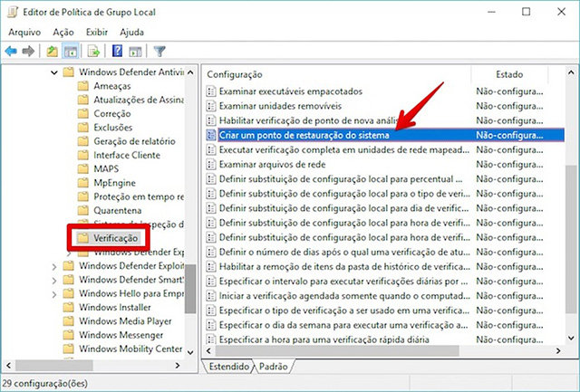
Task: Click policy icon beside Iniciar a verificação agendada
Action: pos(211,296)
